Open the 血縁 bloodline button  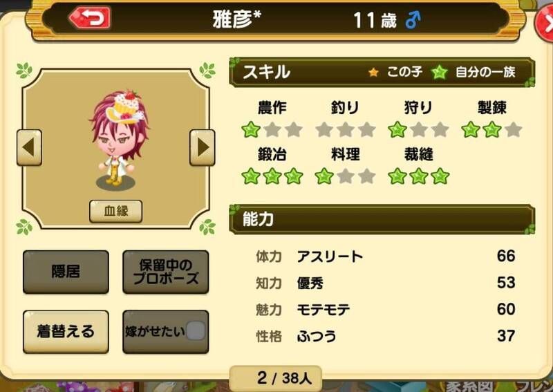pyautogui.click(x=115, y=212)
